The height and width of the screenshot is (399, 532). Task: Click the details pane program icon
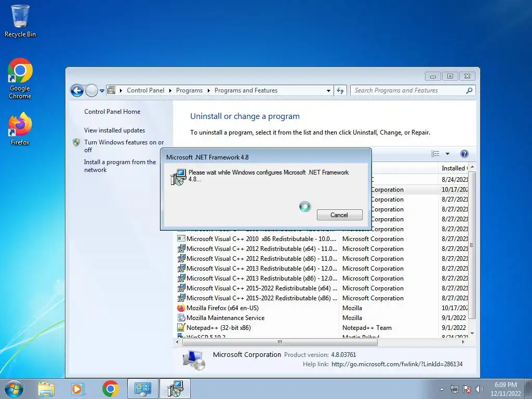click(194, 360)
